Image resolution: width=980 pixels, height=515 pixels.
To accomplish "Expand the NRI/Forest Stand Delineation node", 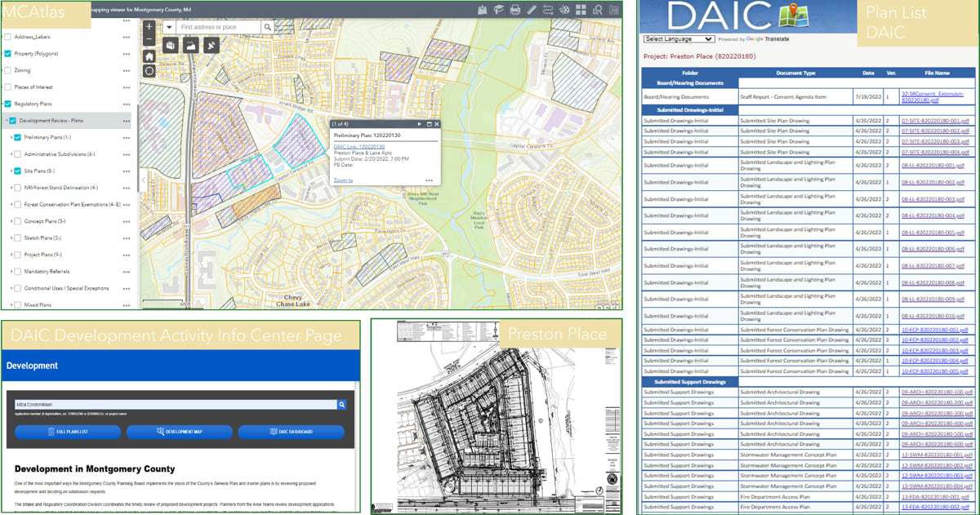I will [11, 187].
